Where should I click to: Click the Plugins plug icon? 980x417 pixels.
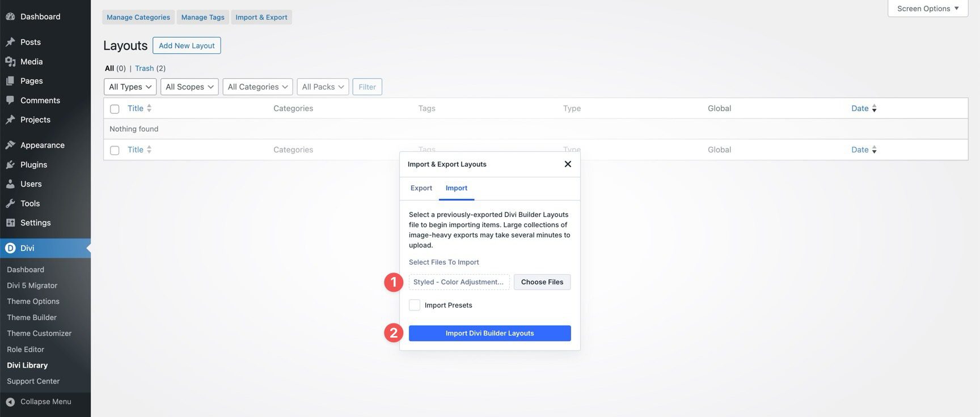coord(10,164)
